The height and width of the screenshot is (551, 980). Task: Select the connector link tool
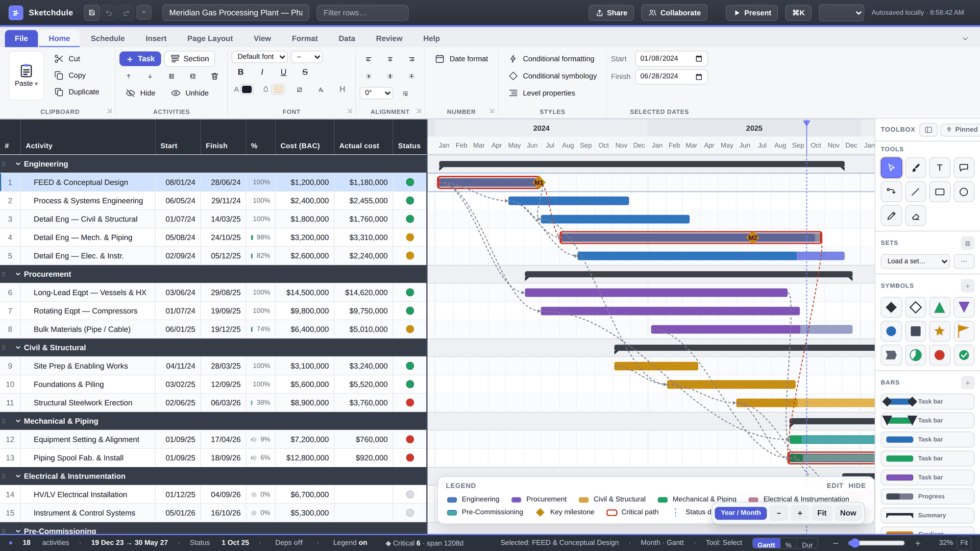point(891,192)
